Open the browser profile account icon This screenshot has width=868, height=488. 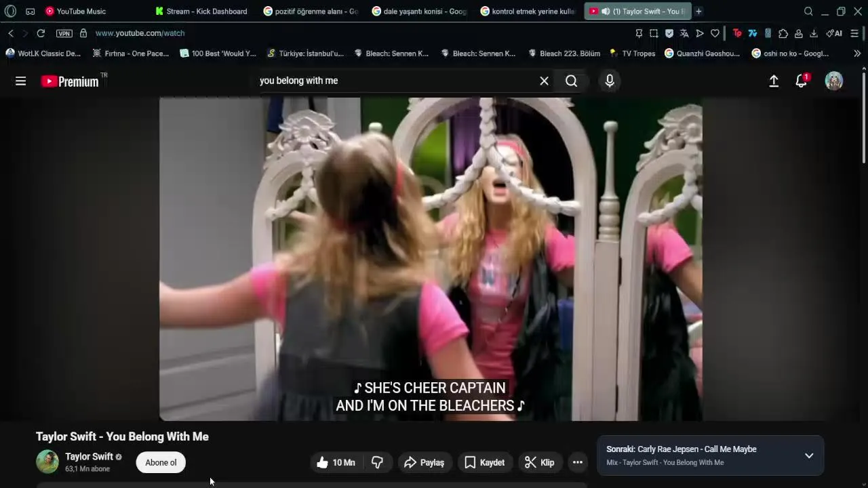coord(799,33)
